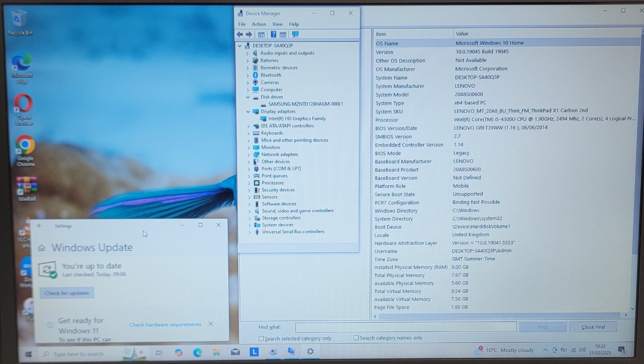Viewport: 644px width, 364px height.
Task: Click the volume speaker tray icon
Action: pos(582,350)
